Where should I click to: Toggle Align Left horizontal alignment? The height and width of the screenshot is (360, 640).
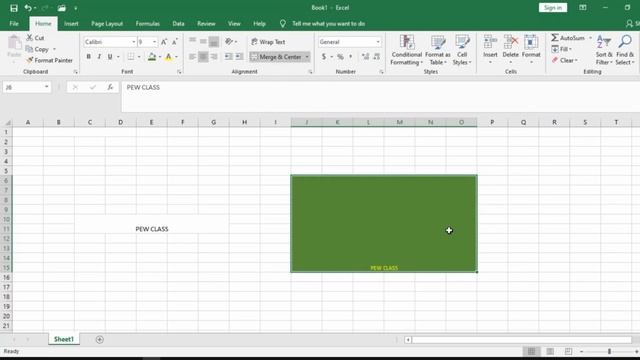[192, 57]
